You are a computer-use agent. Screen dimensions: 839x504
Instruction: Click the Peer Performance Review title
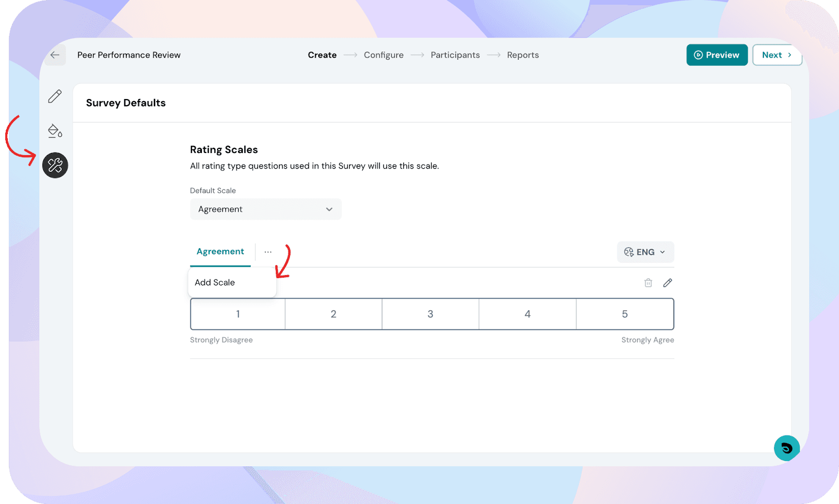point(129,55)
